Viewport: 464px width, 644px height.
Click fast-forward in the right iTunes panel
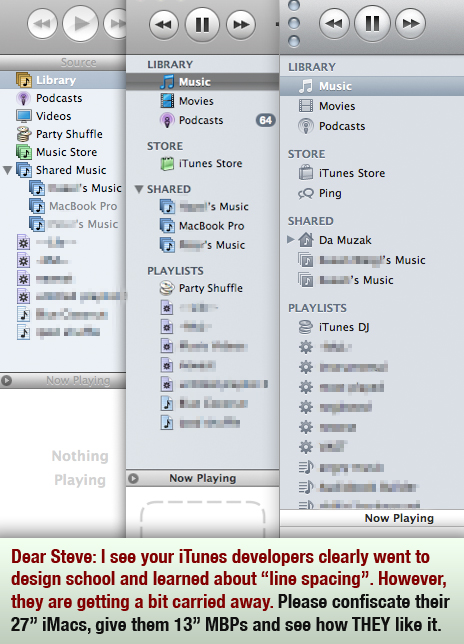pos(411,23)
